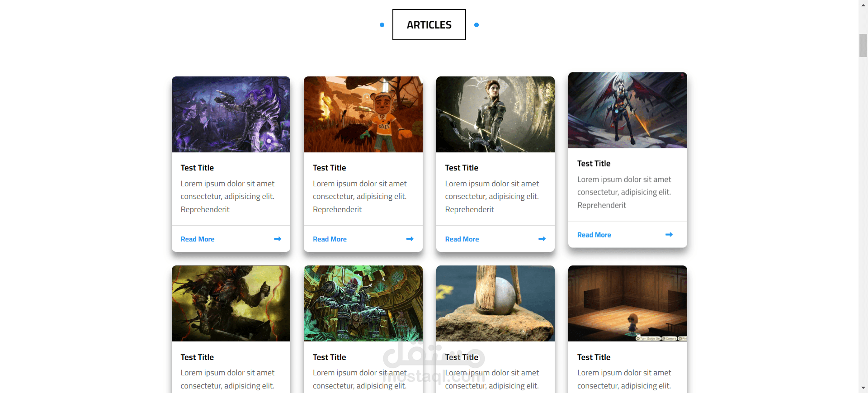View the wooden room article image

[x=627, y=303]
